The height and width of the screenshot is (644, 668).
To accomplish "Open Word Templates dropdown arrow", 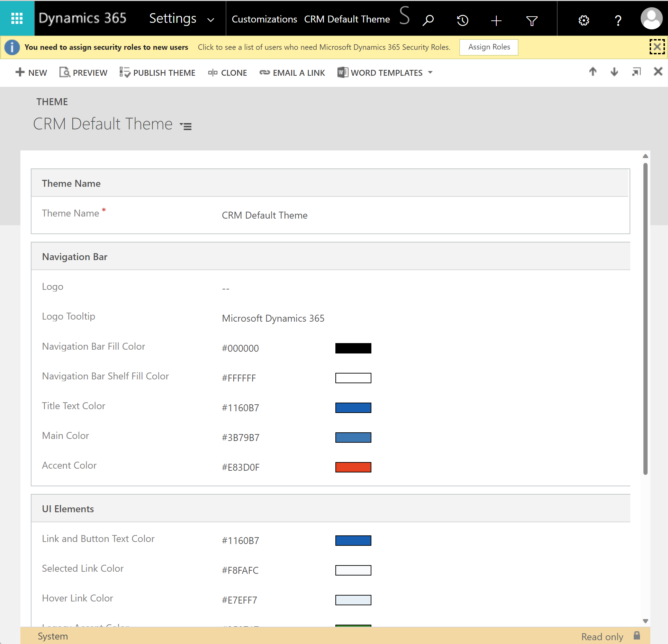I will click(x=430, y=72).
